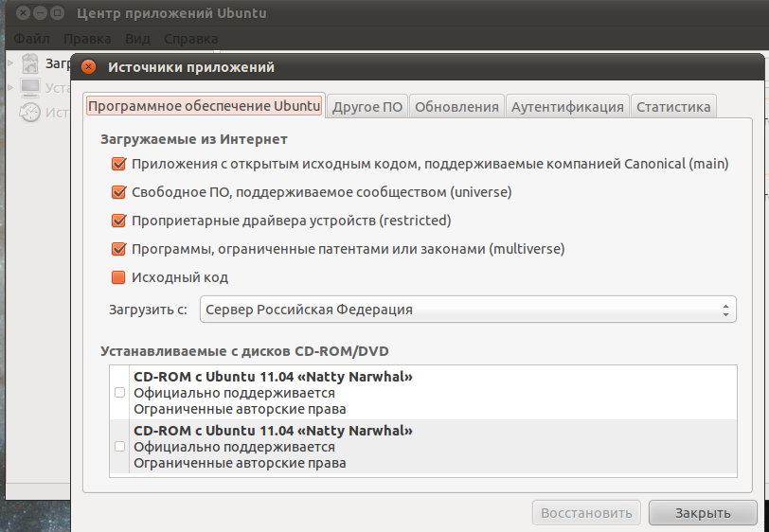The image size is (769, 532).
Task: Check the first CD-ROM Natty Narwhal checkbox
Action: [x=119, y=392]
